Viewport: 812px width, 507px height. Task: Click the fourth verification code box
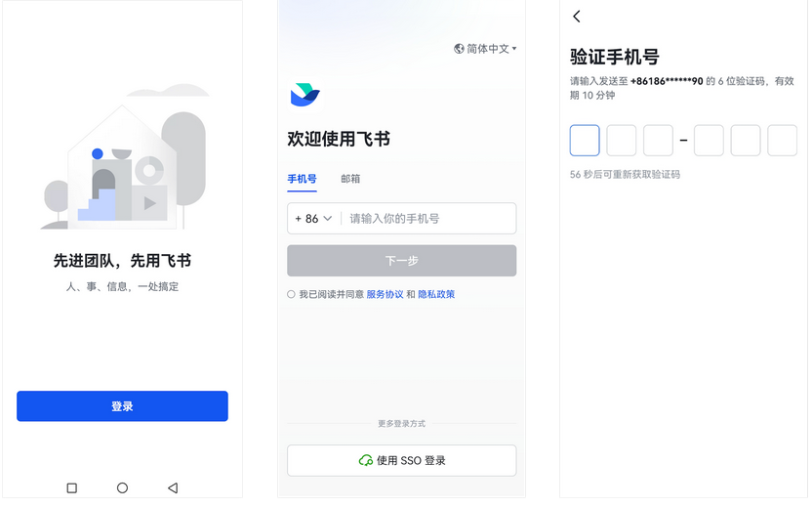tap(709, 140)
